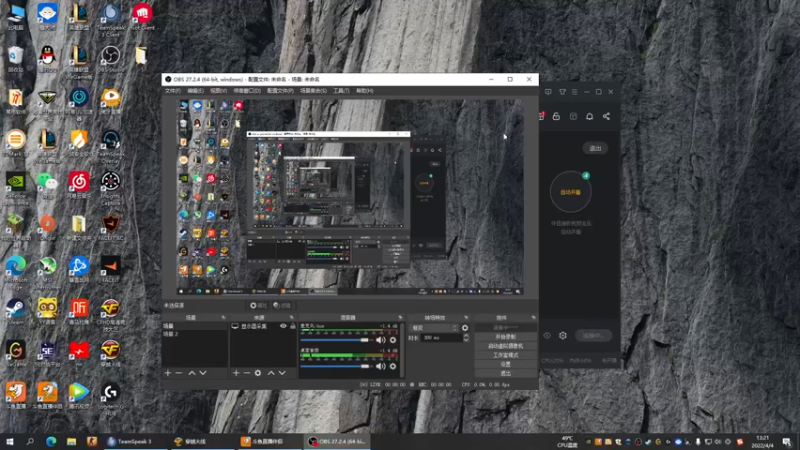Click the bell notification icon in side panel
Screen dimensions: 800x450
(589, 116)
